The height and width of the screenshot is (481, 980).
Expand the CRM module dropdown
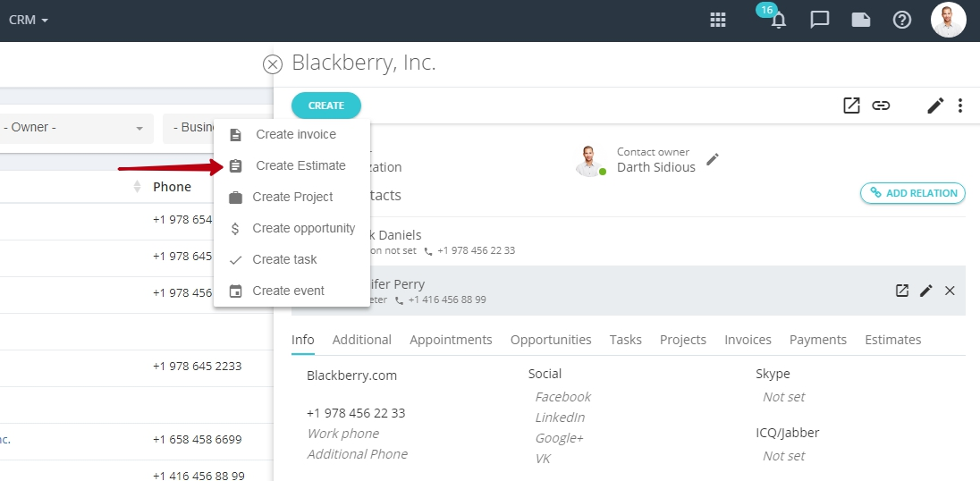(x=29, y=20)
